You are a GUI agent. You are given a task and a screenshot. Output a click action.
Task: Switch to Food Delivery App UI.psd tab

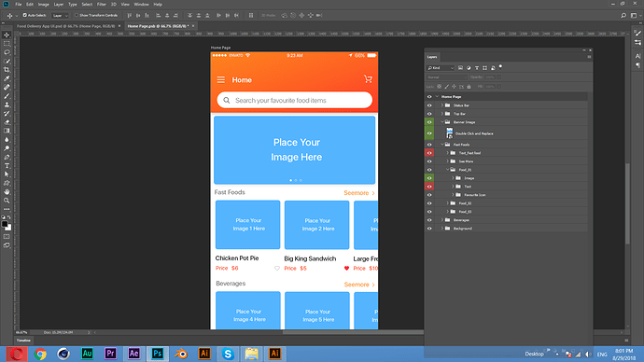(65, 26)
